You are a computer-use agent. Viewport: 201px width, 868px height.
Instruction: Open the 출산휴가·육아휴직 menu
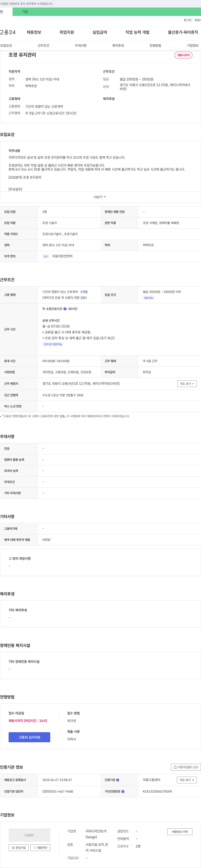click(183, 32)
